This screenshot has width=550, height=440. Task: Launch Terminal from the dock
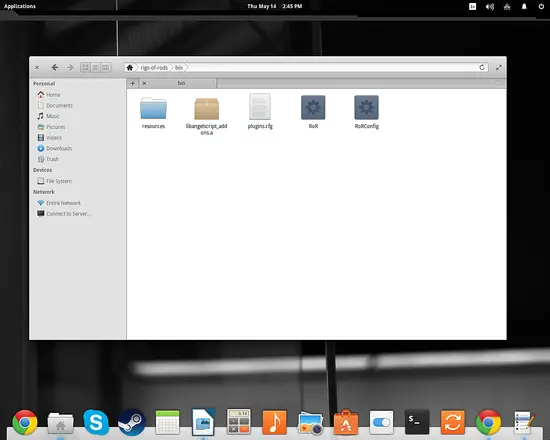[417, 422]
